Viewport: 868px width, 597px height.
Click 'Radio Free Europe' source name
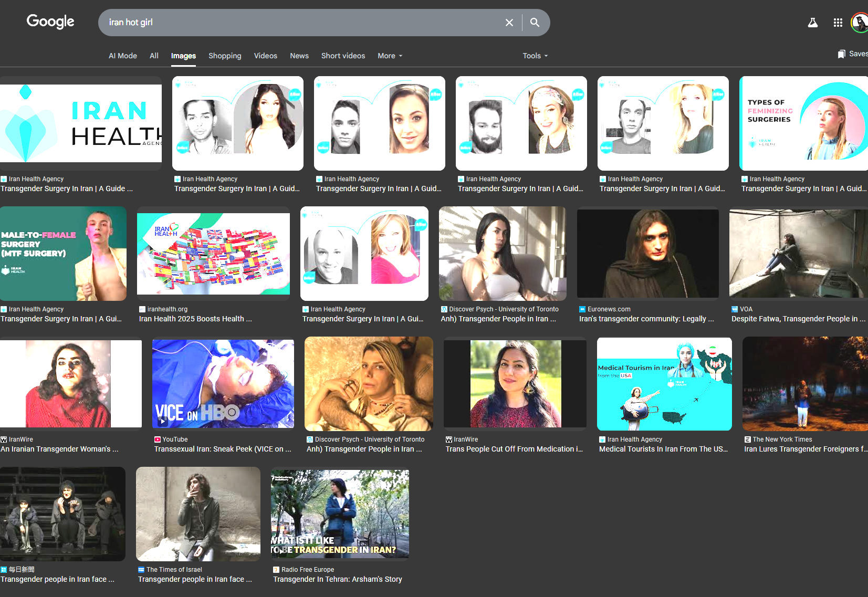click(308, 570)
